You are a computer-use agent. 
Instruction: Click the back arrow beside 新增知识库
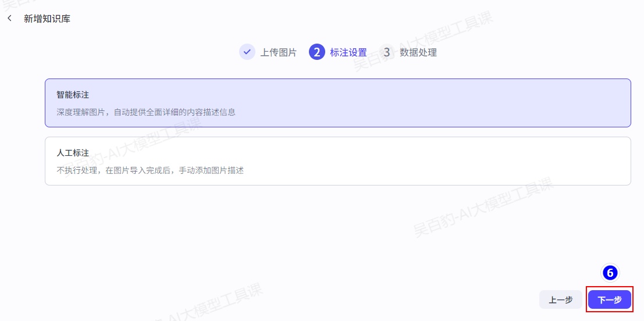pyautogui.click(x=9, y=19)
